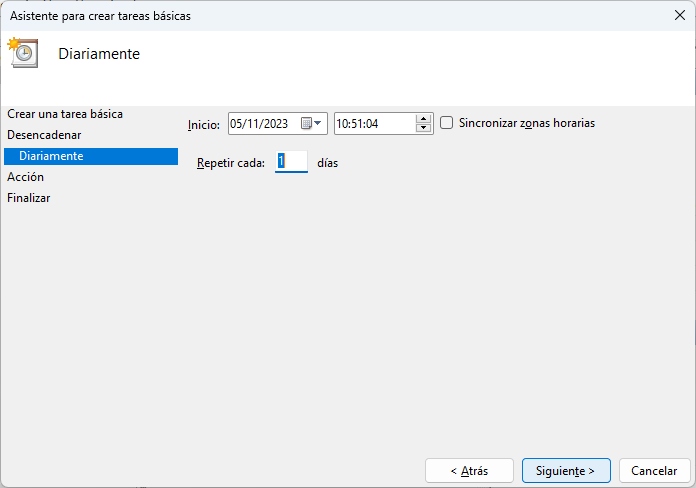Continue with the Siguiente button
This screenshot has height=488, width=696.
pos(566,471)
